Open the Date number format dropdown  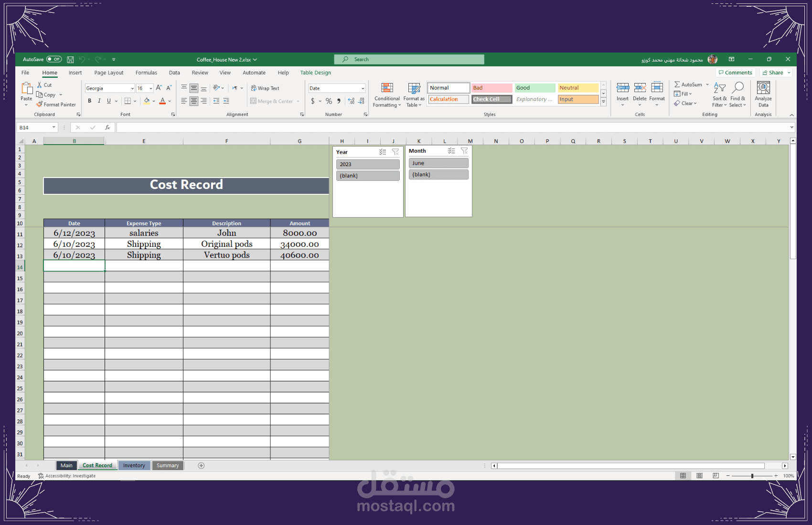click(363, 88)
